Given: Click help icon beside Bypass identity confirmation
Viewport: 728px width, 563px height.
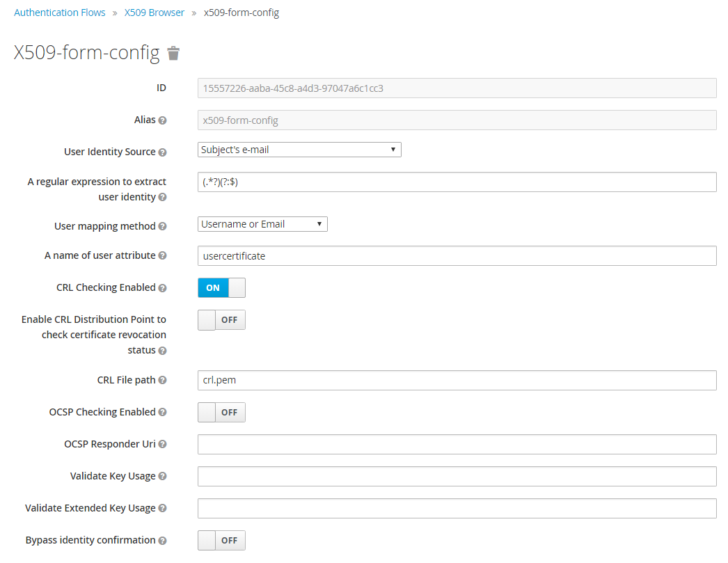Looking at the screenshot, I should point(162,541).
